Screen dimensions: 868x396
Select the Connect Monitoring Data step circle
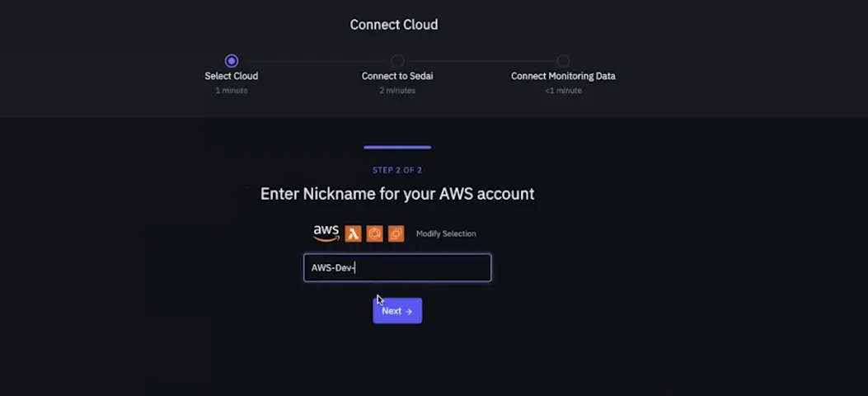[x=563, y=61]
